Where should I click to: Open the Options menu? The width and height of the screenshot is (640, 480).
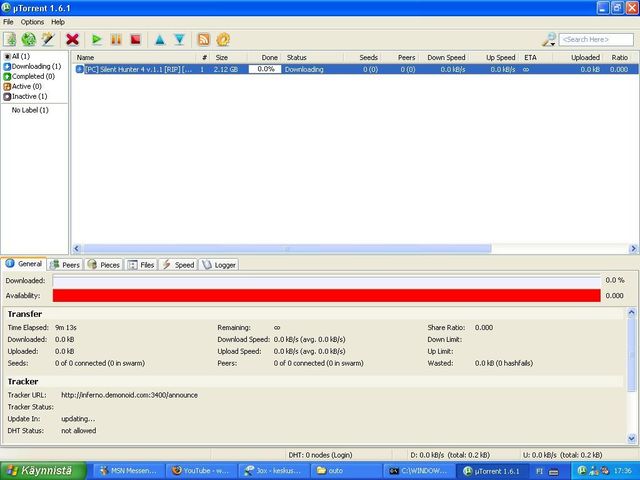coord(32,21)
